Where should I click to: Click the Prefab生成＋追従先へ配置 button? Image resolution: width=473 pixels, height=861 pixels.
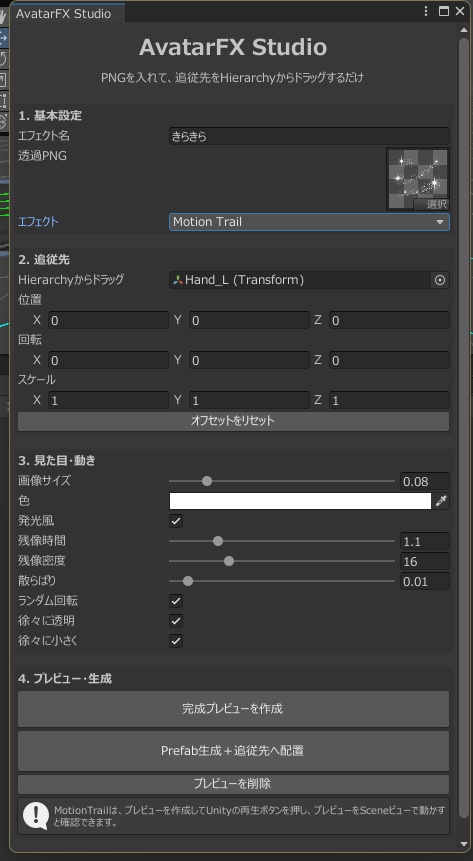pyautogui.click(x=233, y=751)
